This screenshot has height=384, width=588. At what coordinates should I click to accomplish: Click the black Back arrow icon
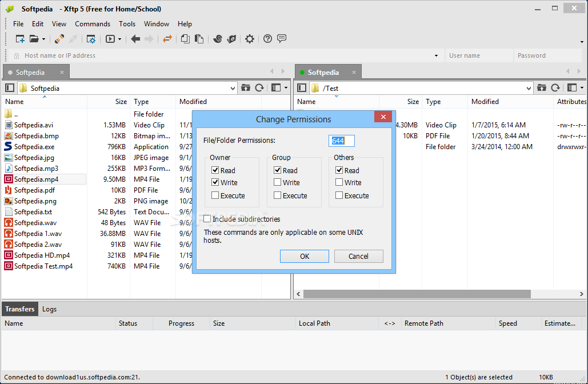135,39
